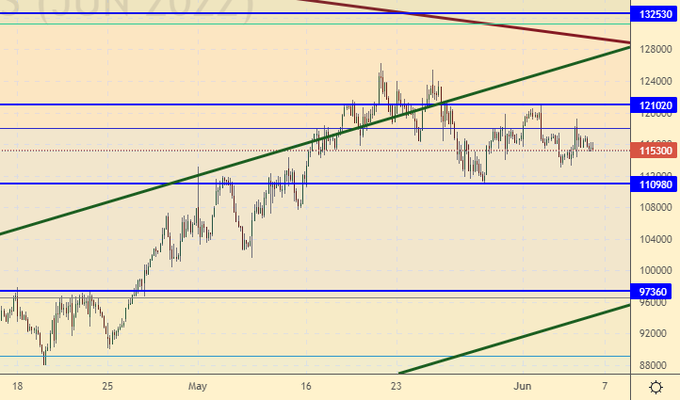Select the 121020 price level label
Screen dimensions: 680x400
coord(655,105)
